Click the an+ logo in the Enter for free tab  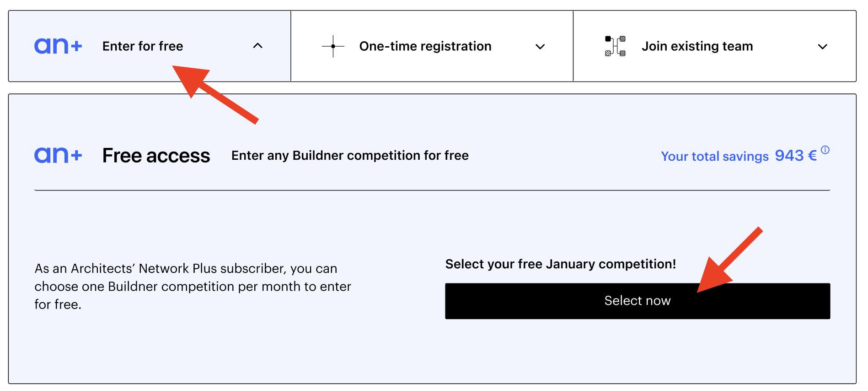[58, 45]
